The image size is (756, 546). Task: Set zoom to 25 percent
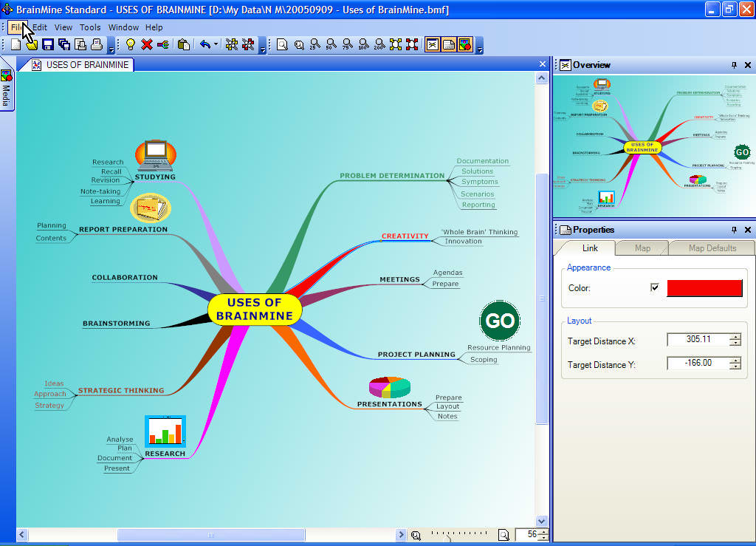315,45
